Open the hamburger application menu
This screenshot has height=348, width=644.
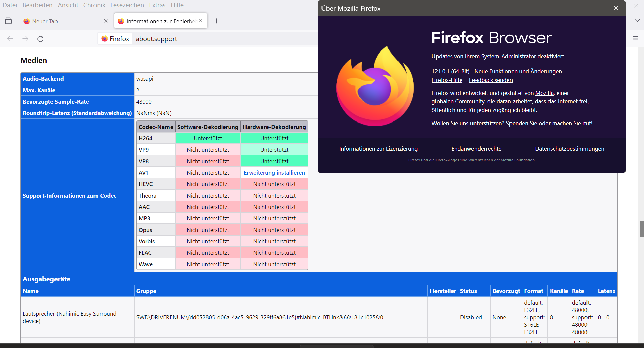635,38
